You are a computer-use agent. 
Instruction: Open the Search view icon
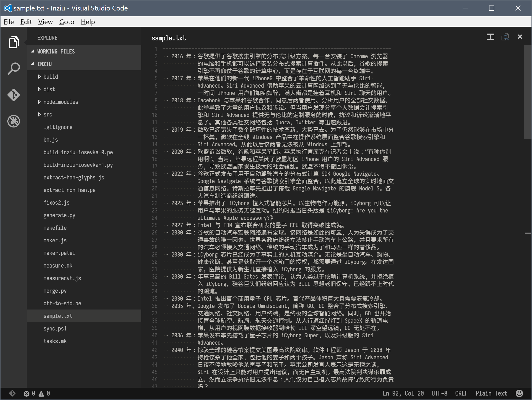14,69
